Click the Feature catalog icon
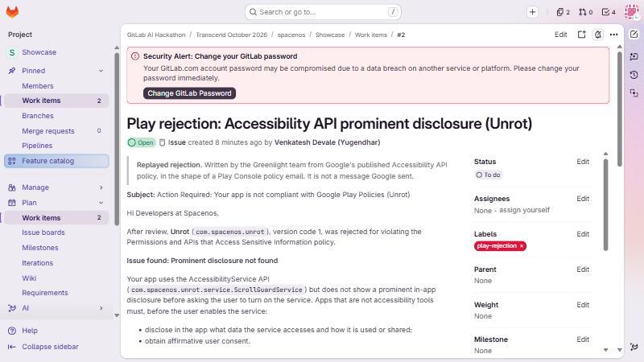 pyautogui.click(x=12, y=161)
